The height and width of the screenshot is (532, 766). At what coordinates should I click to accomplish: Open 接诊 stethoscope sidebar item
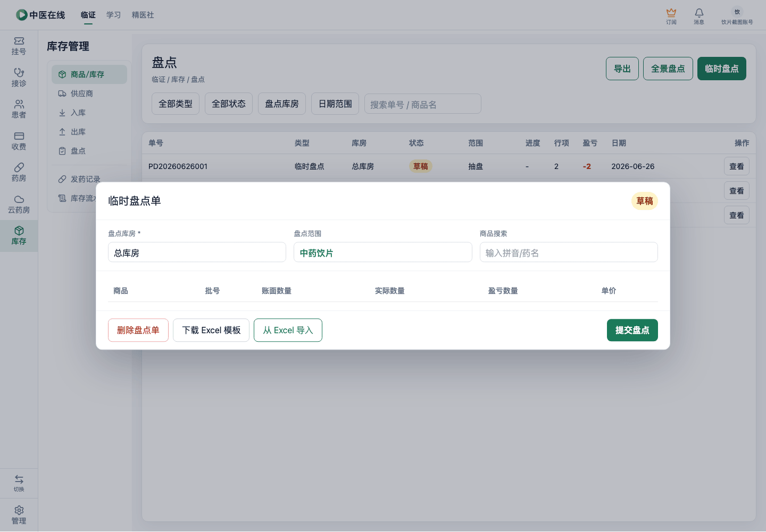pos(19,78)
